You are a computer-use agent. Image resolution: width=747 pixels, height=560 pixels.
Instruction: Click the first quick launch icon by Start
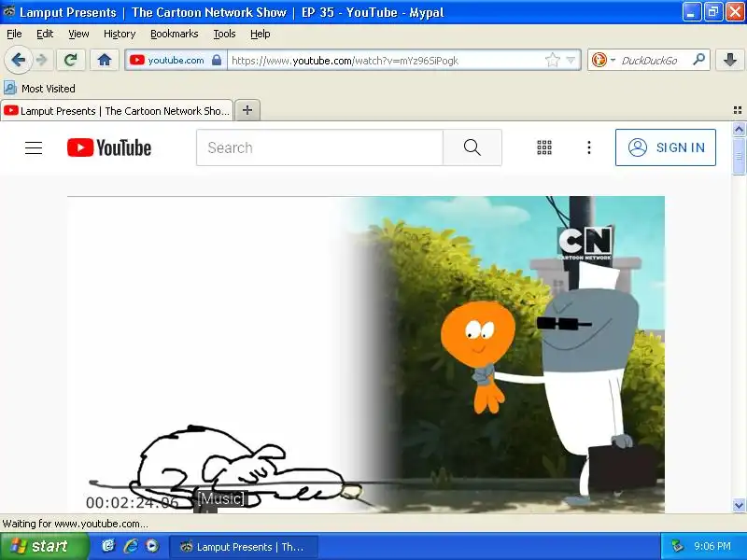click(108, 546)
